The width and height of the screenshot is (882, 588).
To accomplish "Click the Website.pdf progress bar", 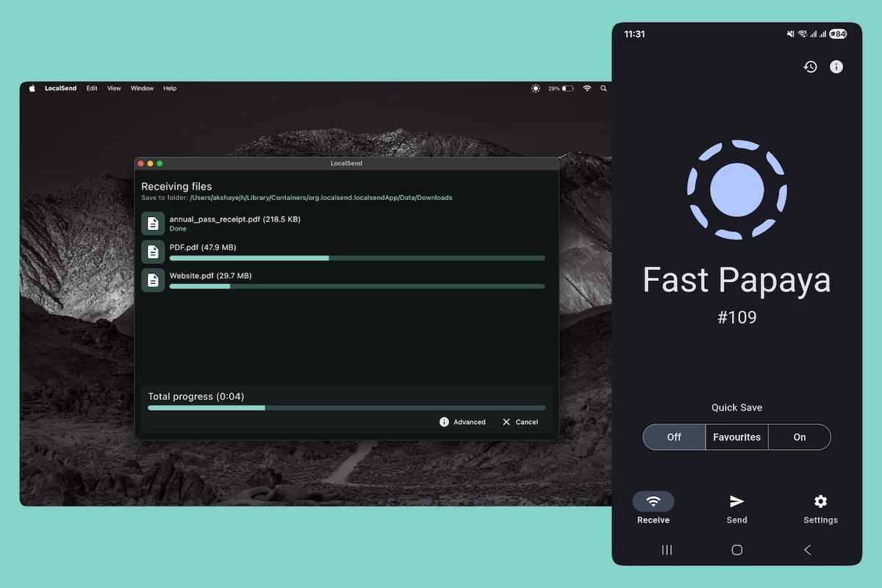I will [x=357, y=286].
